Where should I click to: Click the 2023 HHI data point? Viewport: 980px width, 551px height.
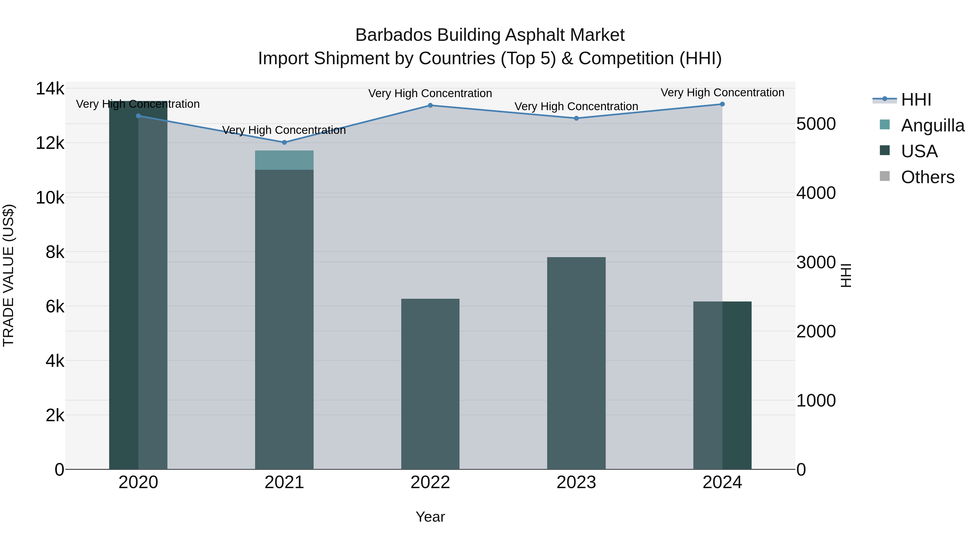(576, 118)
